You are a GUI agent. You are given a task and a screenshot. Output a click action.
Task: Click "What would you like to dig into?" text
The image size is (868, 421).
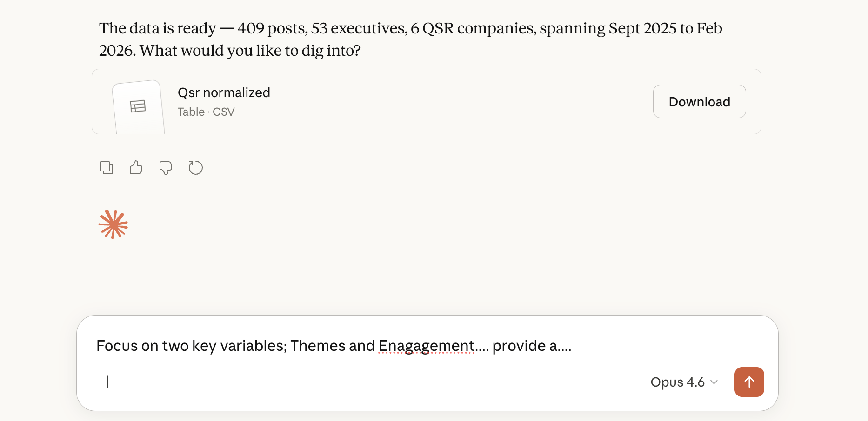pyautogui.click(x=250, y=51)
